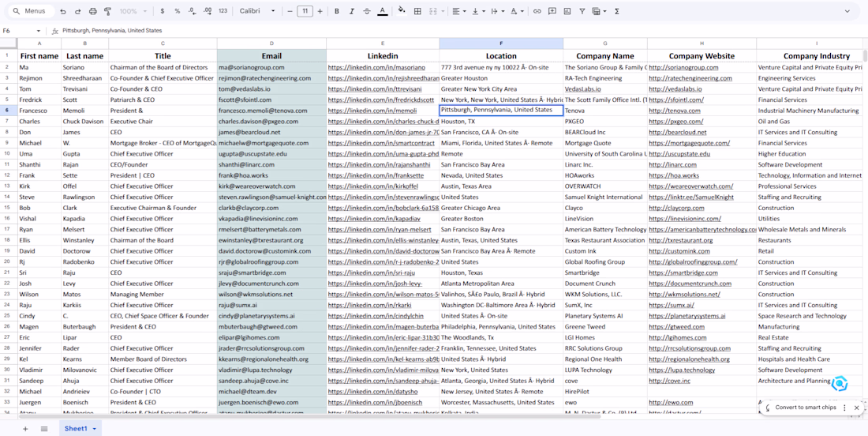Open the Sheet1 tab
This screenshot has width=868, height=436.
point(77,428)
